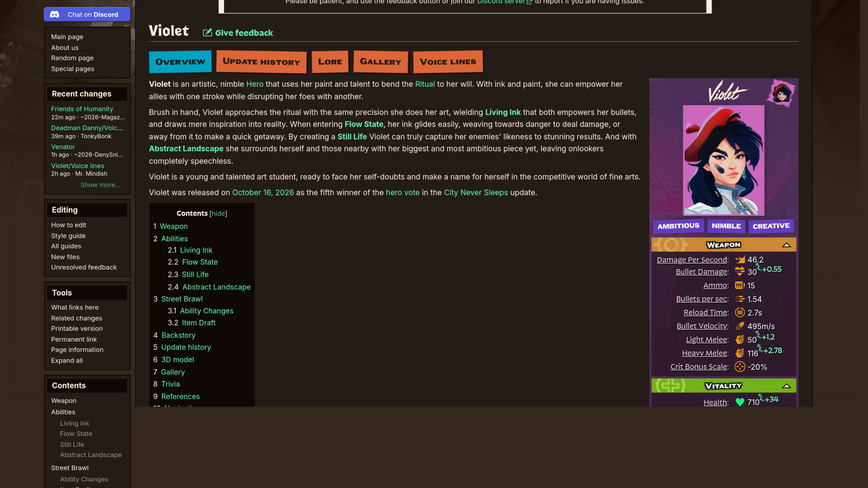
Task: Click the Ammo stat icon
Action: (739, 285)
